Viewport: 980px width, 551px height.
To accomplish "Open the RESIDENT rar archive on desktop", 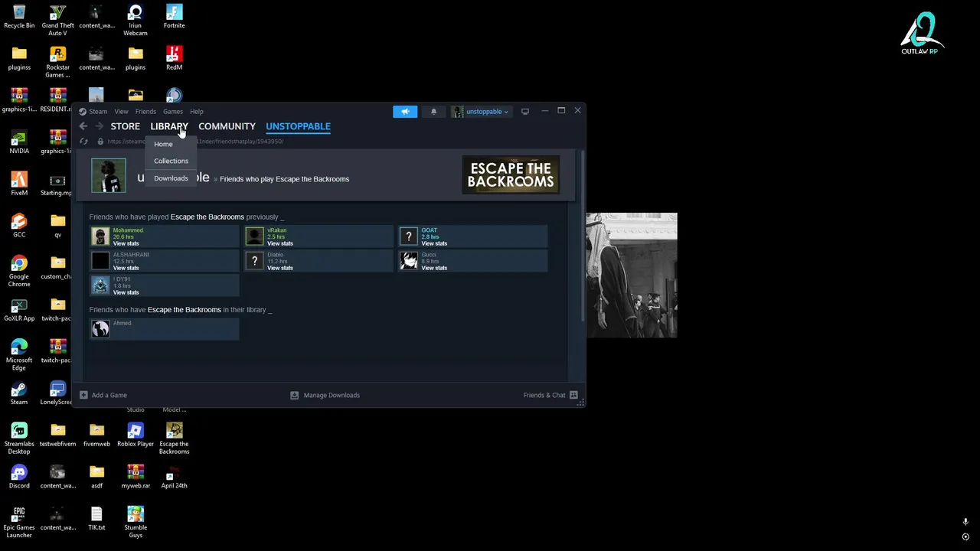I will tap(57, 100).
